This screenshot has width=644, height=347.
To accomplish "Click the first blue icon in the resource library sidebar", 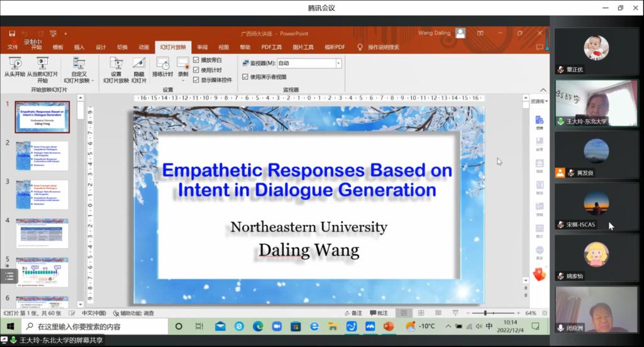I will [539, 120].
